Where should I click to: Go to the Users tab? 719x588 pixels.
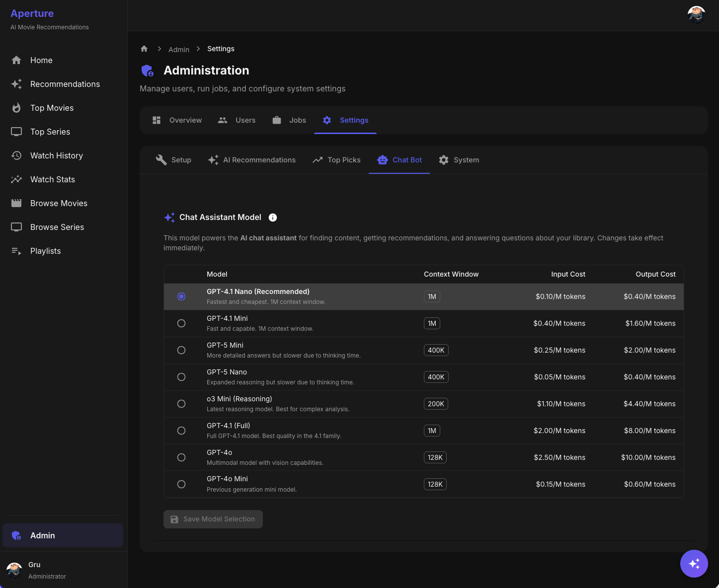(237, 120)
